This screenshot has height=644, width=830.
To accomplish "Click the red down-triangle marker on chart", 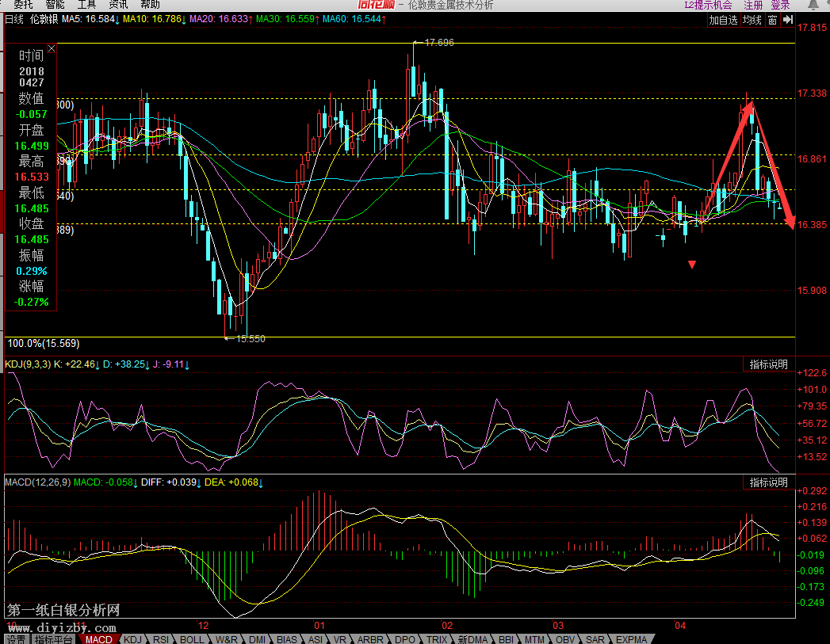I will [692, 265].
